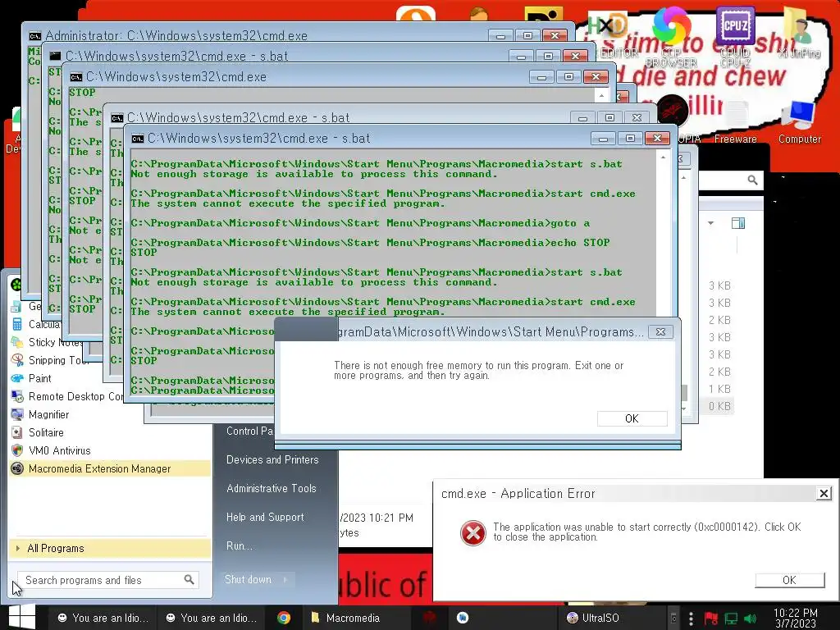Click the Macromedia Extension Manager icon
The width and height of the screenshot is (840, 630).
point(17,468)
